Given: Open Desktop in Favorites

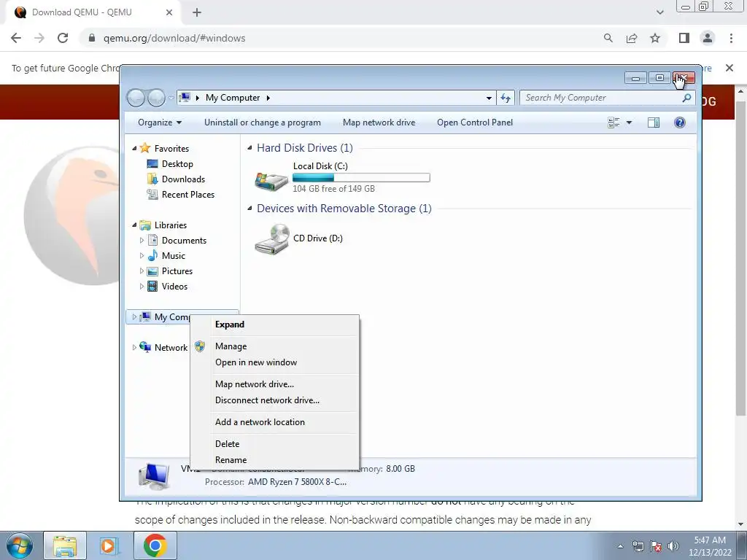Looking at the screenshot, I should coord(177,164).
